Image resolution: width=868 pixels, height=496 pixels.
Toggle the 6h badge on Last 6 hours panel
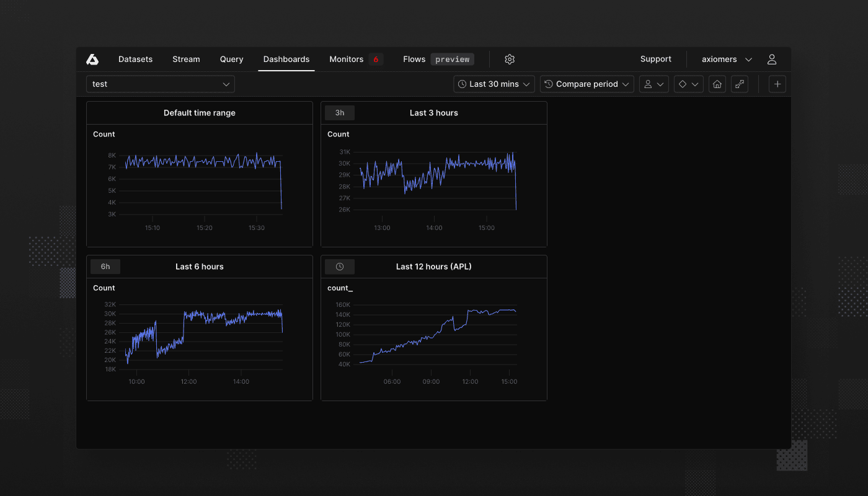[105, 266]
